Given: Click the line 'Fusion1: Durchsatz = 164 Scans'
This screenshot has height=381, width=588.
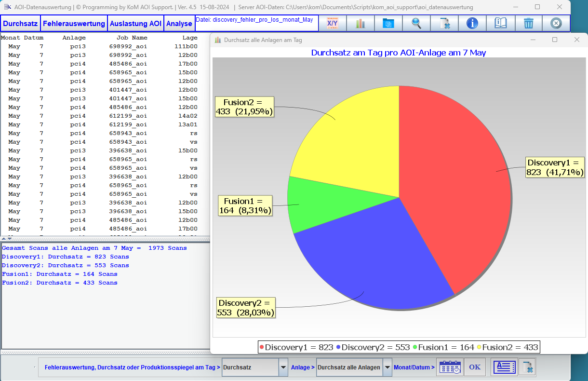Looking at the screenshot, I should coord(60,274).
